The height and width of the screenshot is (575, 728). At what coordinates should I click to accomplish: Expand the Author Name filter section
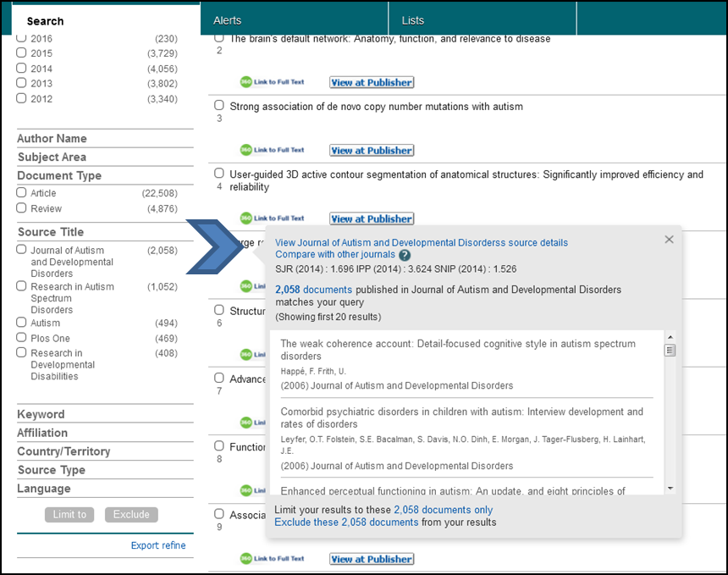pyautogui.click(x=52, y=139)
